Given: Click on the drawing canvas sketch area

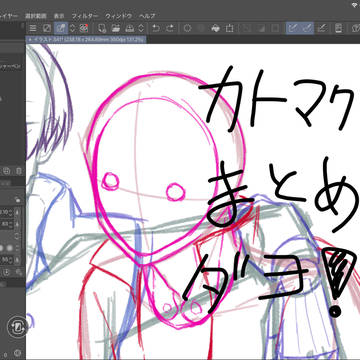Looking at the screenshot, I should 193,202.
